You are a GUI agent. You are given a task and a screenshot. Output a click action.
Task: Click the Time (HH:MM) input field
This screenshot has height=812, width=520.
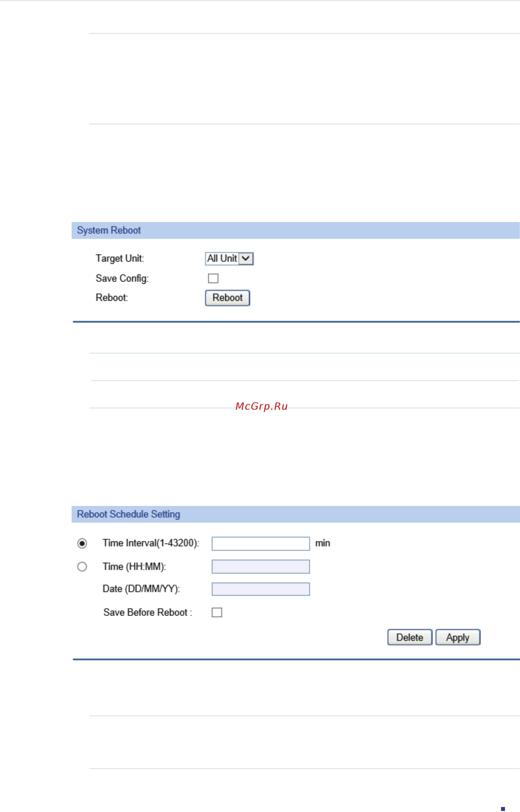point(261,567)
